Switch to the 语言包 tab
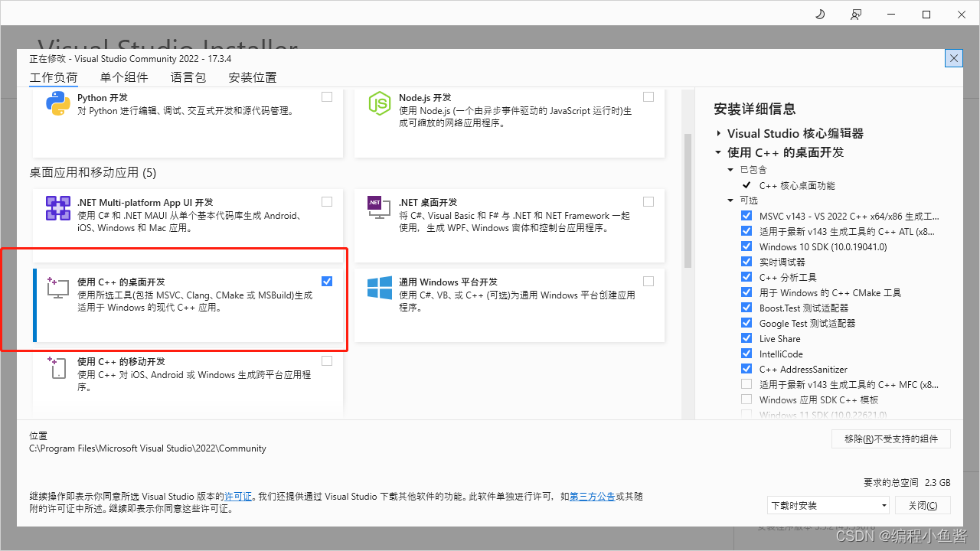Screen dimensions: 980x551 (188, 77)
